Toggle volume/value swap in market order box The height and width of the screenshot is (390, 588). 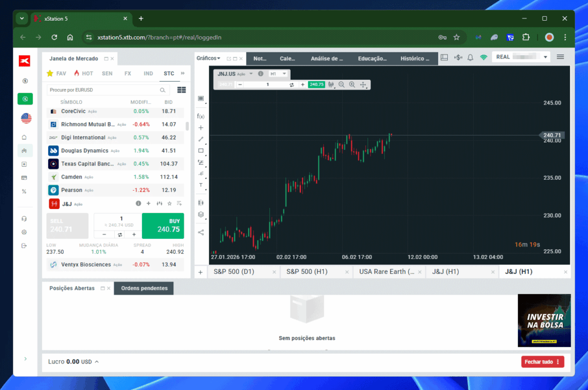[x=120, y=235]
